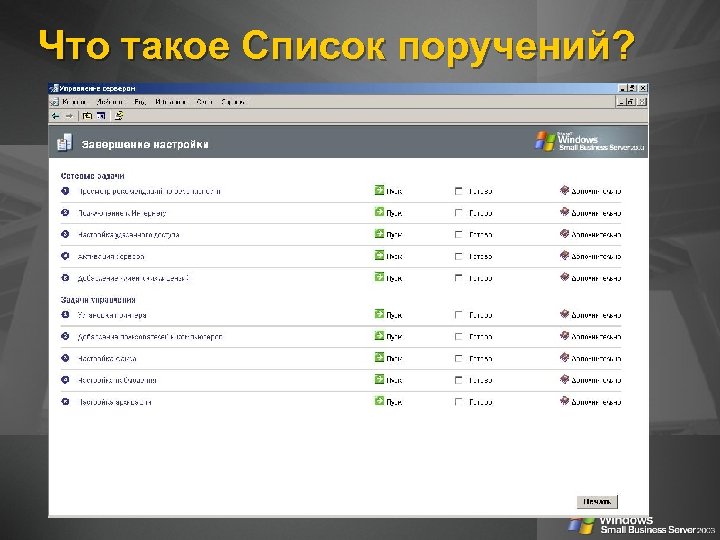Click the Back arrow in the toolbar

coord(56,116)
